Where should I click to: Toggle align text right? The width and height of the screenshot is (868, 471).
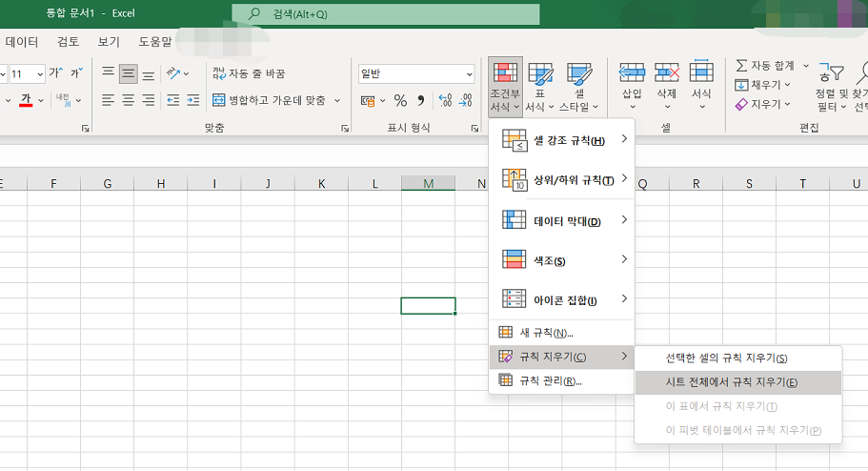coord(149,100)
